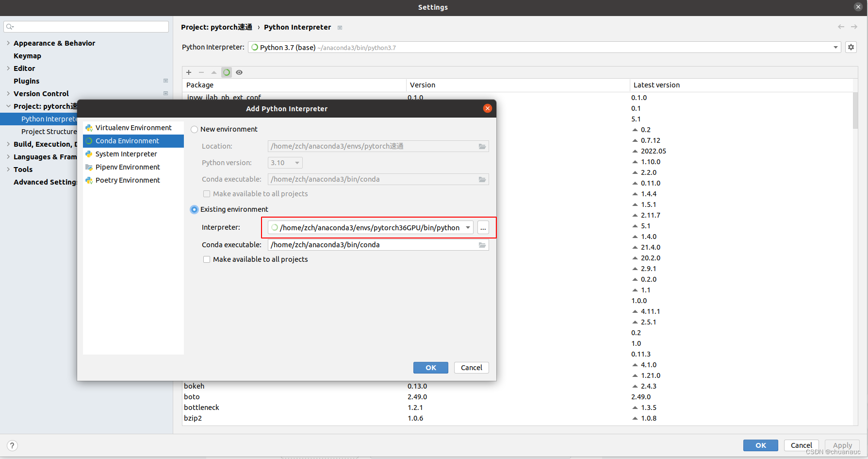Check the disabled Make available checkbox under New environment
This screenshot has width=868, height=459.
(x=207, y=194)
